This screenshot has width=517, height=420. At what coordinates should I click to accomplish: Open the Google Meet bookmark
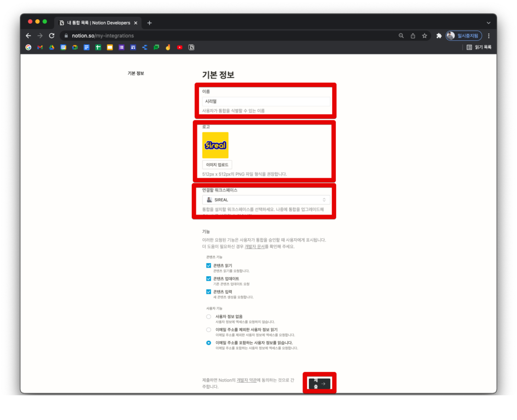(75, 47)
